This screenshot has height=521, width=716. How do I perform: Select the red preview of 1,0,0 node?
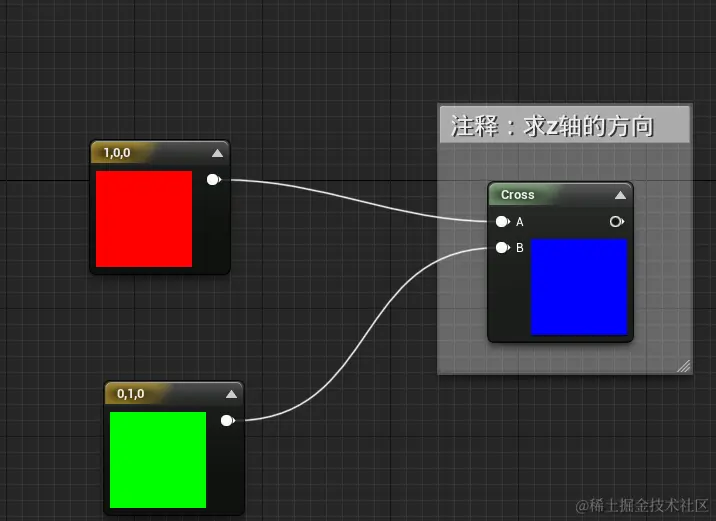(x=144, y=219)
